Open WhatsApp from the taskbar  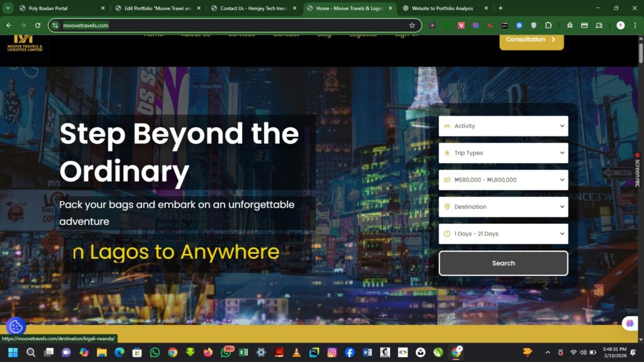(x=155, y=353)
